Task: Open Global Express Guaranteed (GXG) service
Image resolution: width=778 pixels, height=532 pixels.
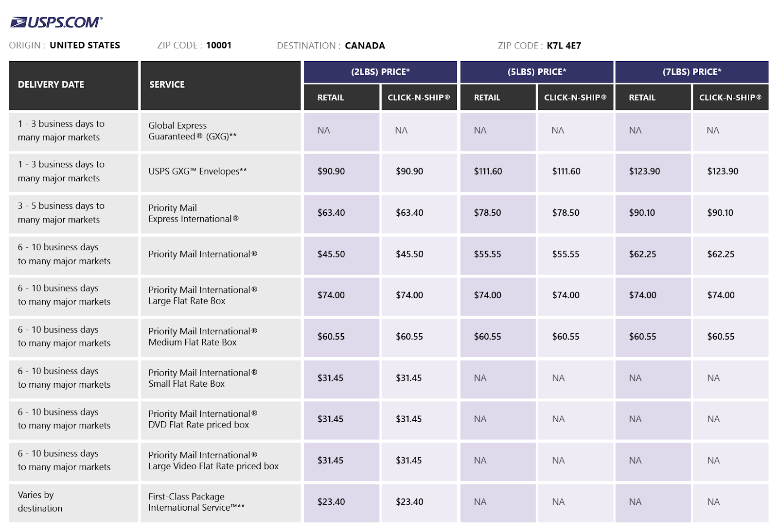Action: click(x=192, y=131)
